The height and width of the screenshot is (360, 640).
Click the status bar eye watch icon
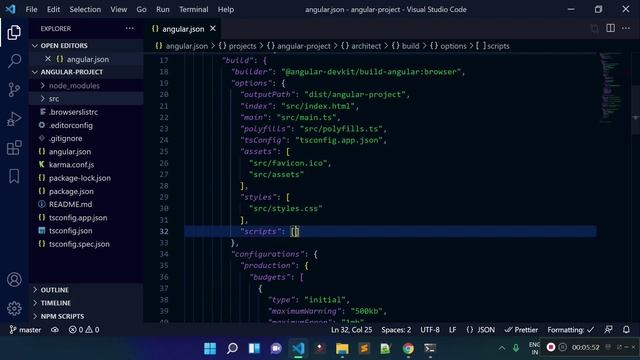(55, 329)
